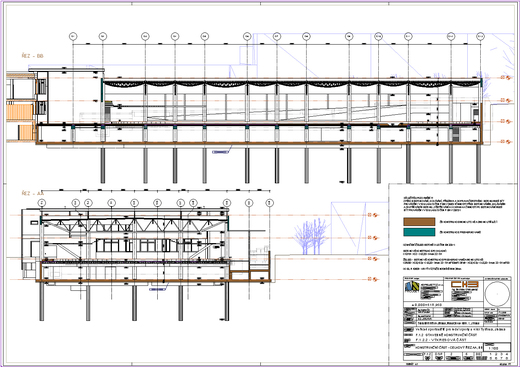Select the blue tree silhouettes beside section AA

tap(310, 236)
